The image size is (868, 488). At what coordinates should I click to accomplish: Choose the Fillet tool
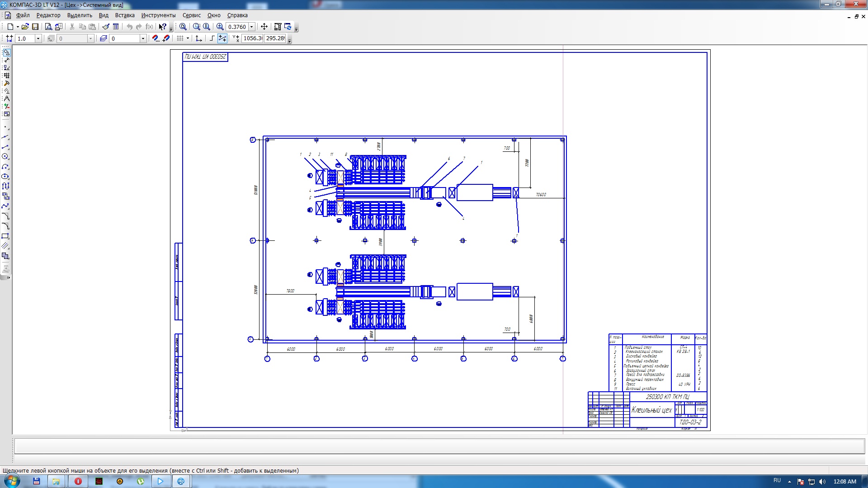click(5, 226)
